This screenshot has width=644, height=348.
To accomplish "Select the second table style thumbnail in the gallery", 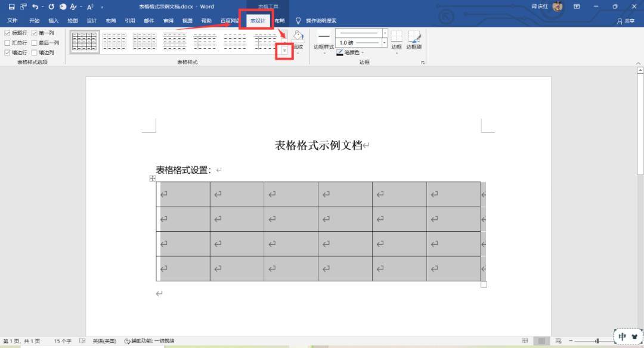I will coord(114,42).
